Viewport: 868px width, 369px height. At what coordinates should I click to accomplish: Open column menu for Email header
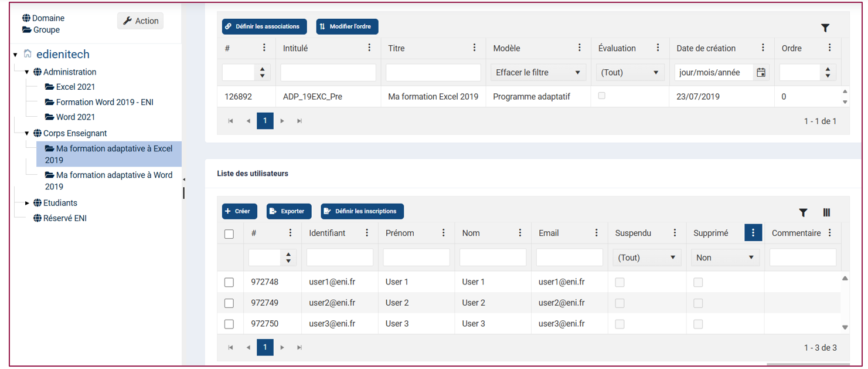point(597,233)
